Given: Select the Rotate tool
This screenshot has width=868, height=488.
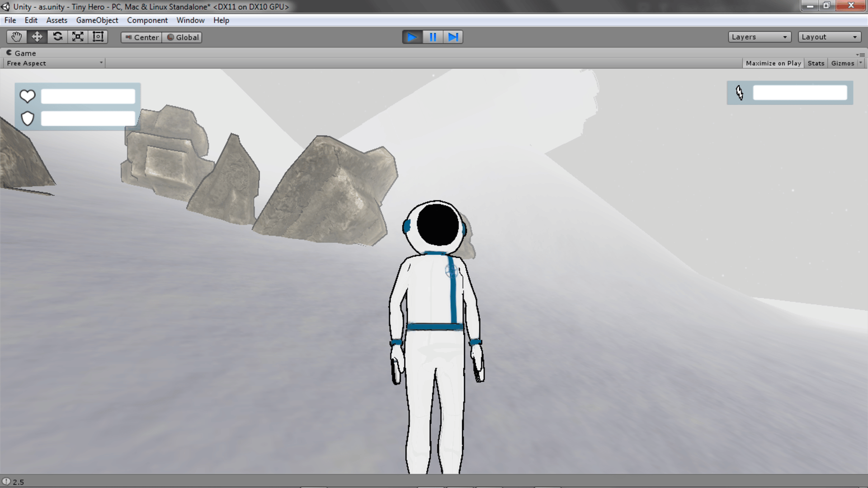Looking at the screenshot, I should (x=57, y=37).
